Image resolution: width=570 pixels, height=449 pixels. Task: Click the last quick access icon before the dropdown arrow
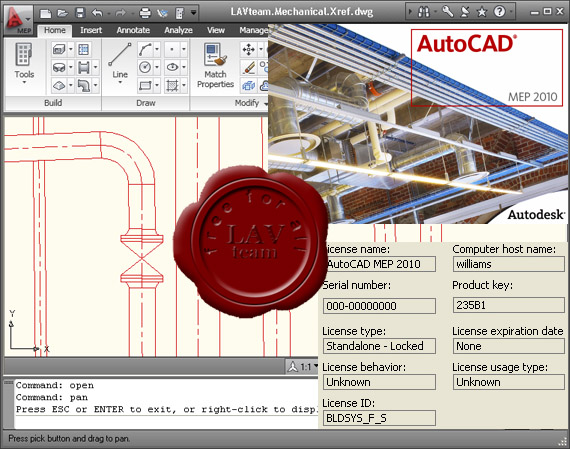[x=180, y=13]
